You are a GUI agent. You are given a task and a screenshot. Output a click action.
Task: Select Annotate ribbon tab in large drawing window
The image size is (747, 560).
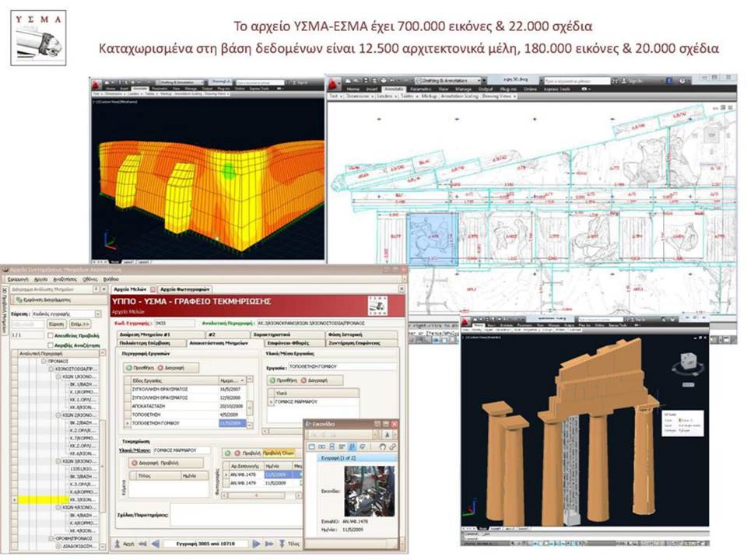click(x=394, y=89)
